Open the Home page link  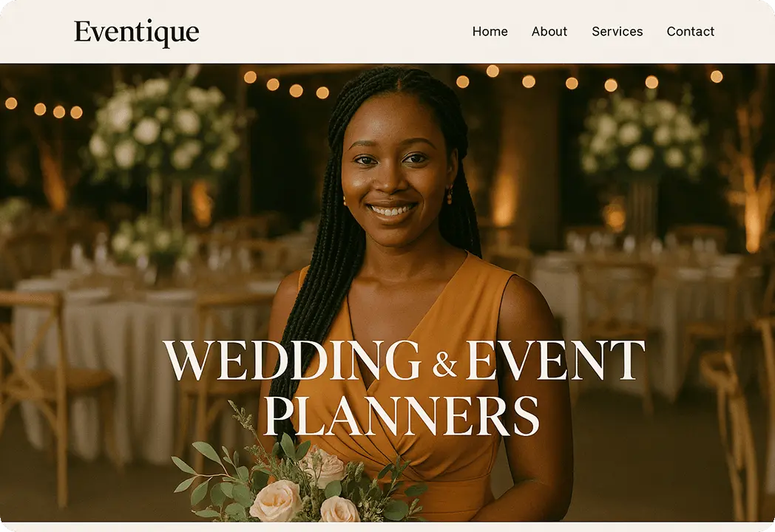coord(490,32)
